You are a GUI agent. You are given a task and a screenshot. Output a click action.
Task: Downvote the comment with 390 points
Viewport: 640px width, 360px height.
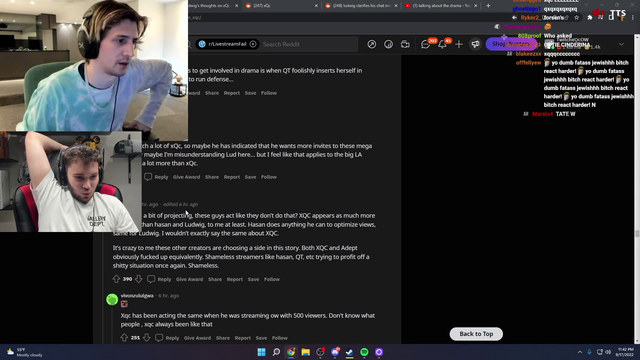click(x=139, y=279)
